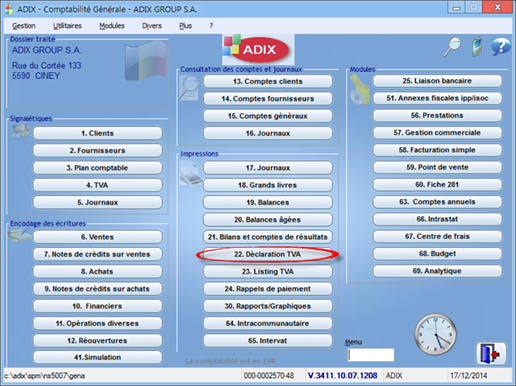Click the analog clock widget
516x386 pixels.
[x=435, y=334]
